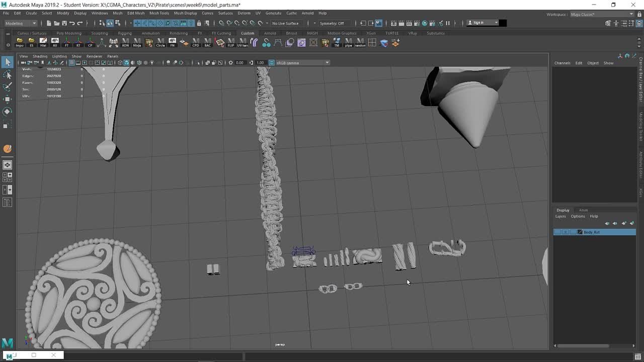Run the 'FT' shelf button

pos(66,43)
